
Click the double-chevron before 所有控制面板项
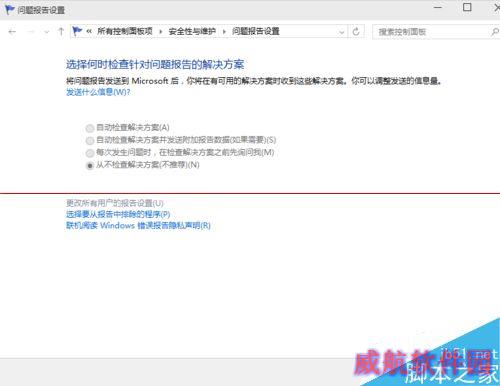pos(89,32)
